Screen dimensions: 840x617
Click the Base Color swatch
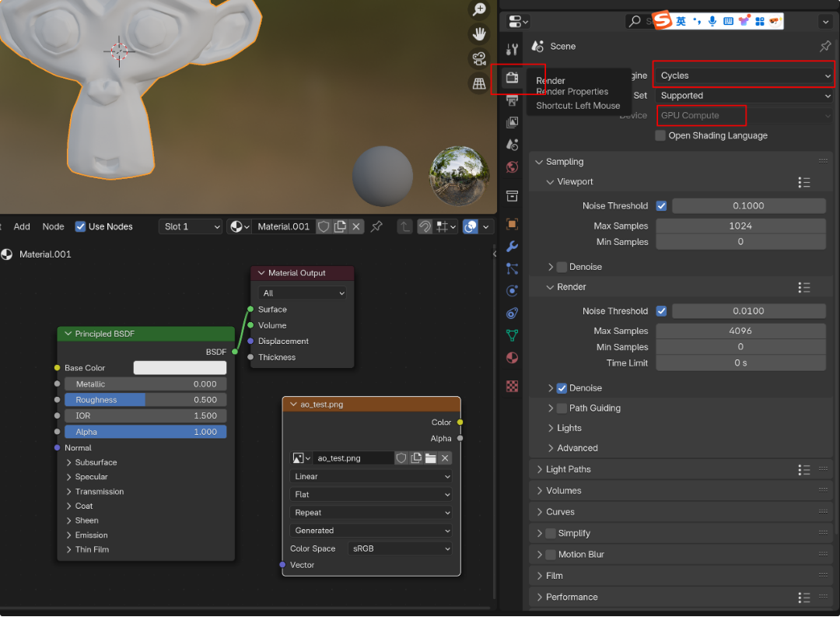(180, 368)
